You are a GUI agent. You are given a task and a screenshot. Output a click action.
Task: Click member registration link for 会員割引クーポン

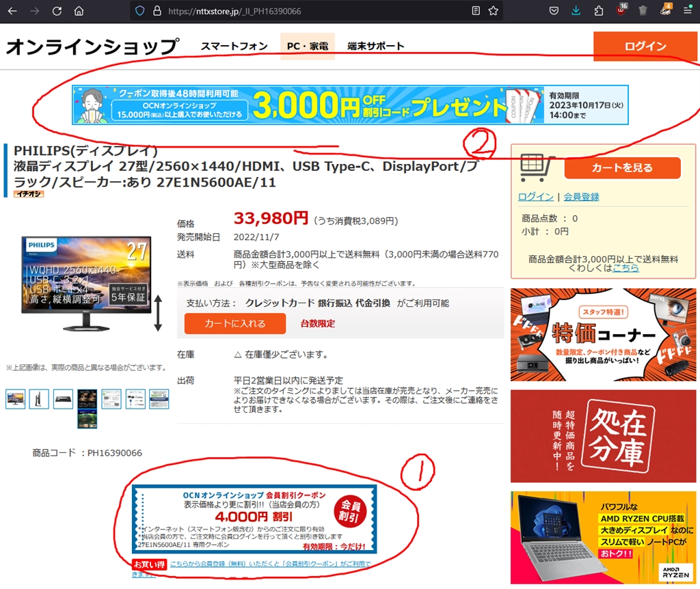pyautogui.click(x=270, y=564)
